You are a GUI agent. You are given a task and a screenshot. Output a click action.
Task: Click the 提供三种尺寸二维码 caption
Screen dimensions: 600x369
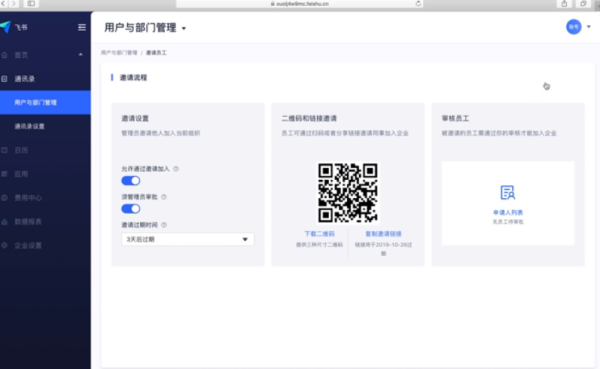pos(319,245)
